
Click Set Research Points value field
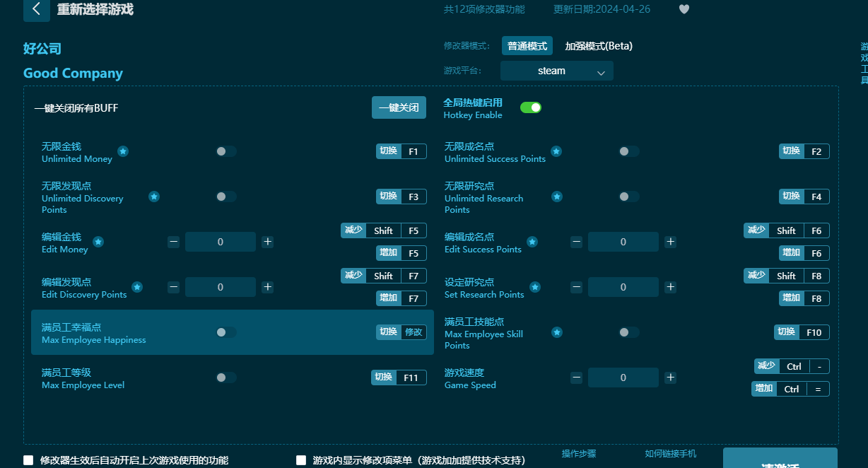pyautogui.click(x=623, y=287)
